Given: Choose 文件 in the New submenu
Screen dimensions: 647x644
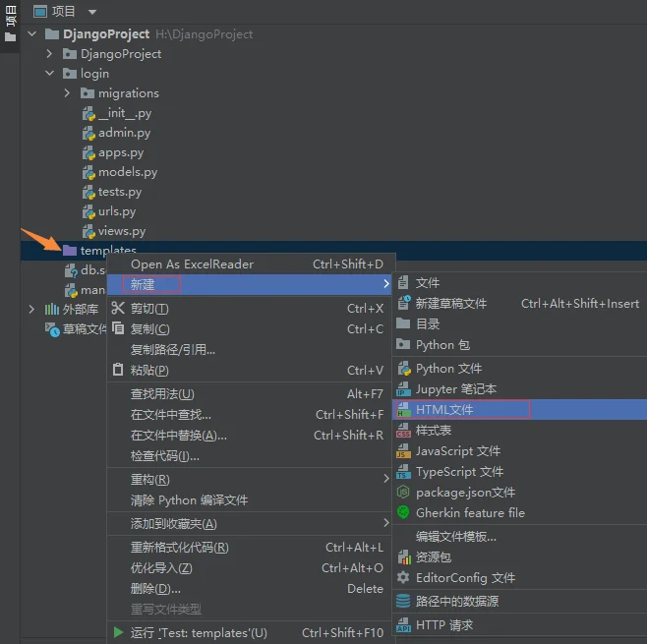Looking at the screenshot, I should (520, 282).
